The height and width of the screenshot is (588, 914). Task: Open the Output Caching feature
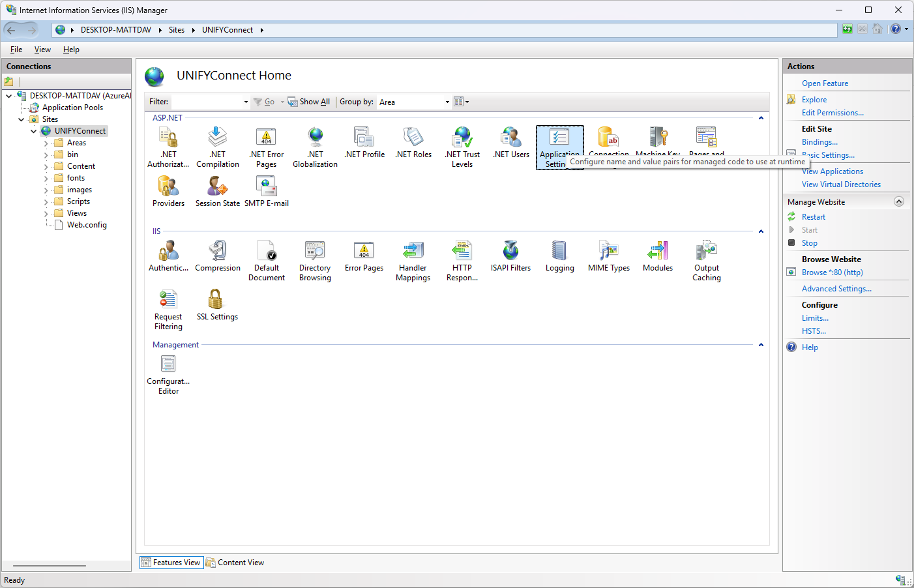click(x=707, y=261)
